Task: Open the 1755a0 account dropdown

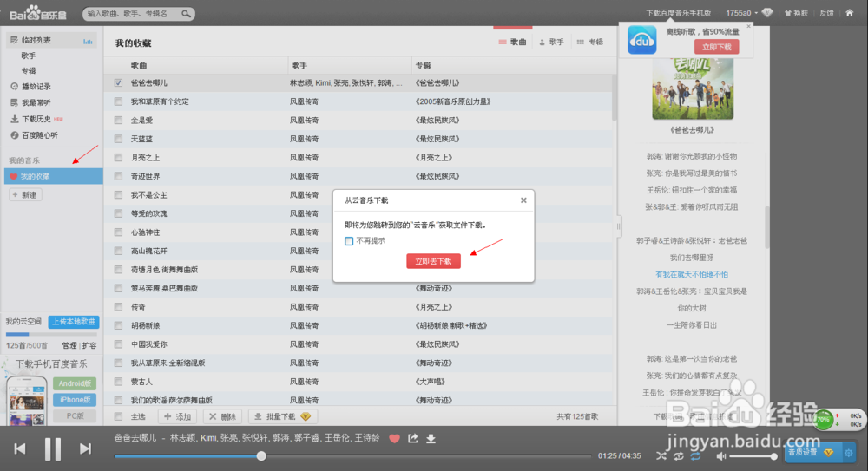Action: (742, 13)
